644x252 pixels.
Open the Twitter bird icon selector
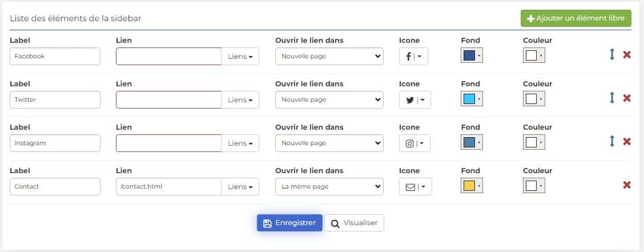pyautogui.click(x=415, y=100)
